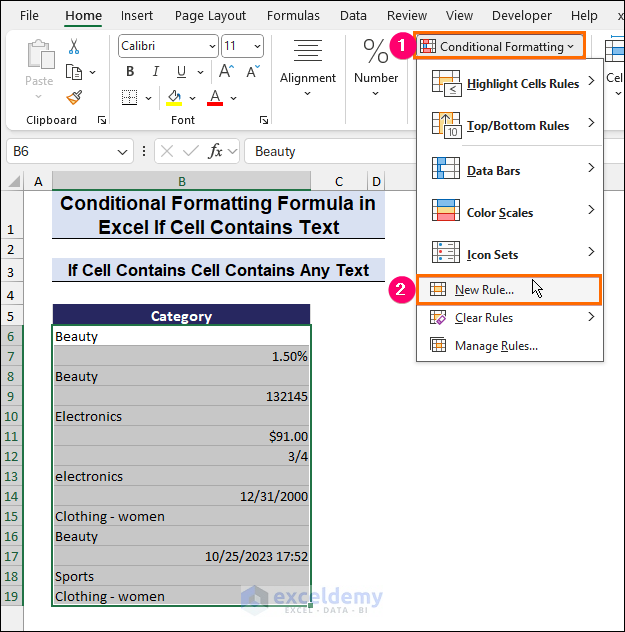The image size is (625, 632).
Task: Click the Data Bars icon
Action: click(446, 168)
